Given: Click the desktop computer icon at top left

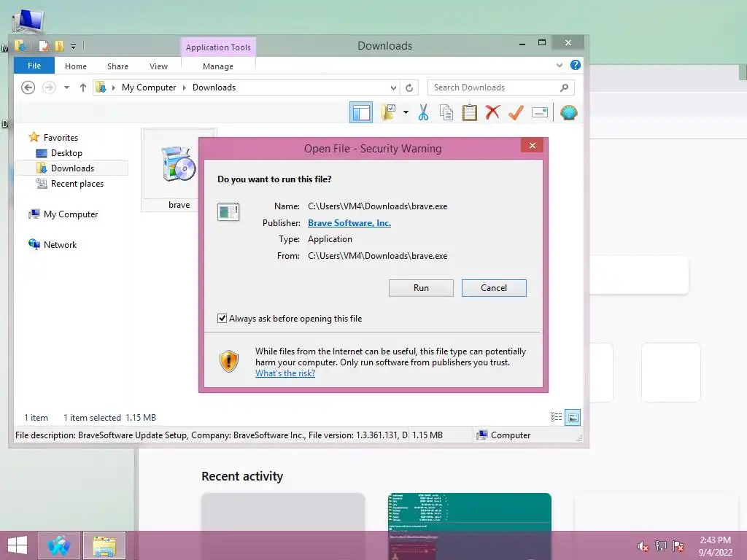Looking at the screenshot, I should point(28,20).
